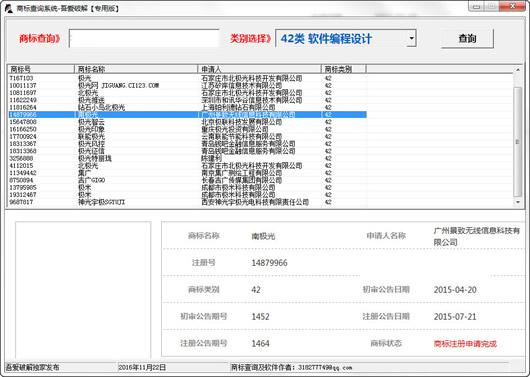
Task: Click the red 商标注册申请完成 status text
Action: (465, 344)
